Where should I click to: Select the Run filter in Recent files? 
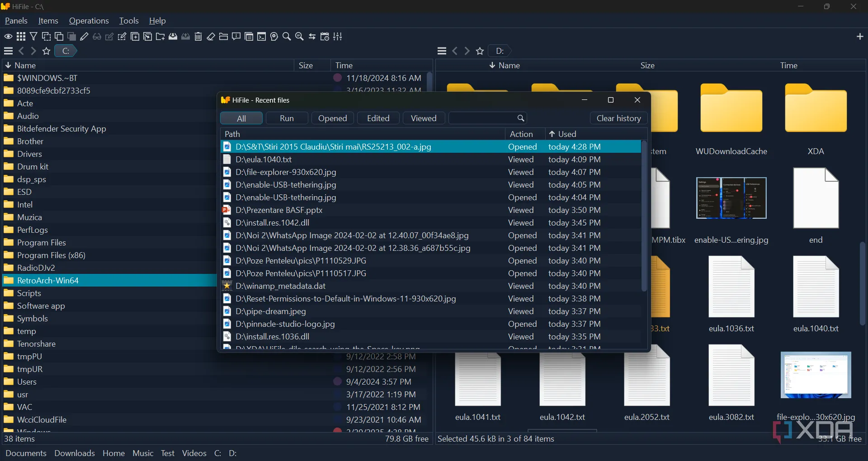(x=287, y=118)
